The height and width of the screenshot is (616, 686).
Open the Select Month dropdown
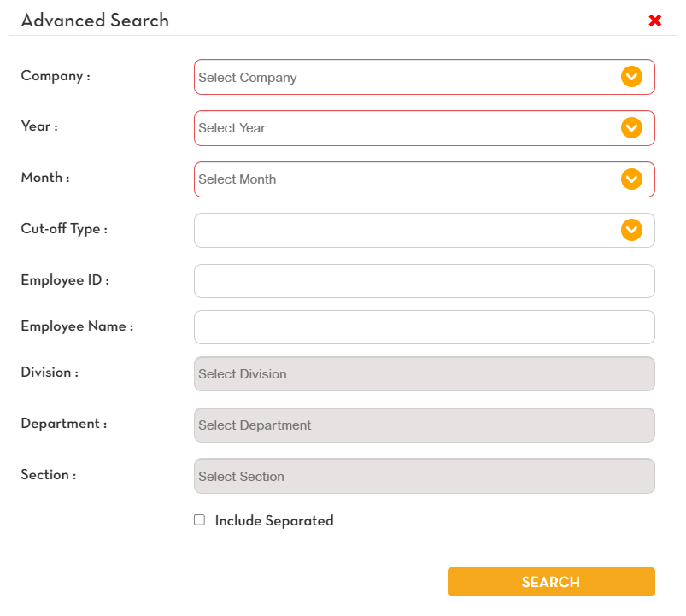[424, 179]
